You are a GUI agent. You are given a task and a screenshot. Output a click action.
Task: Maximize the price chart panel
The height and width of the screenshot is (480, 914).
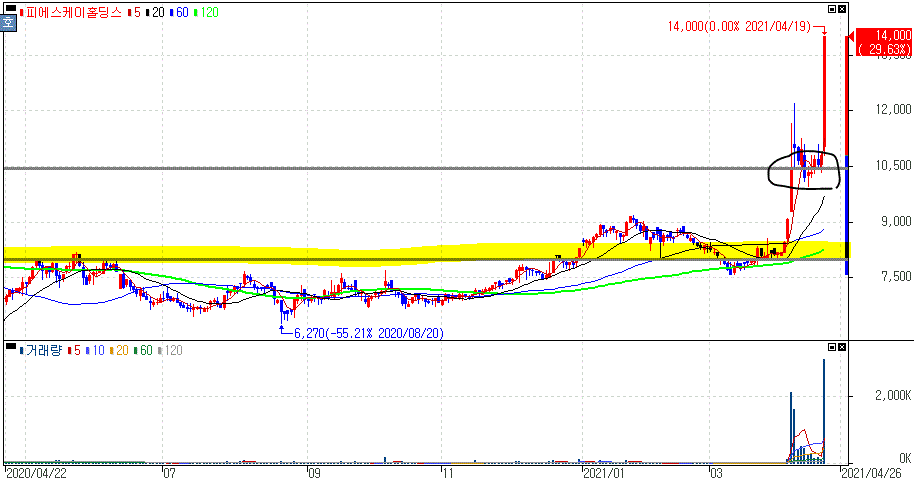coord(832,9)
